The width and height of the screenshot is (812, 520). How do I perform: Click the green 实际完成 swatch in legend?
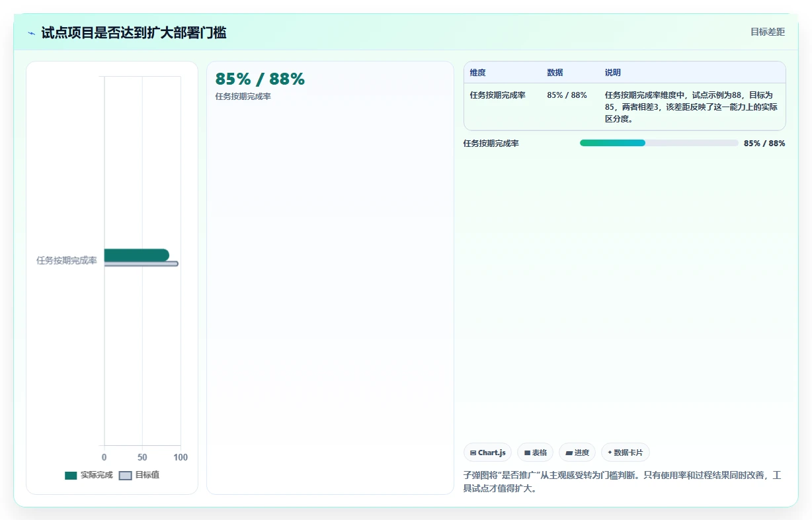pos(71,475)
